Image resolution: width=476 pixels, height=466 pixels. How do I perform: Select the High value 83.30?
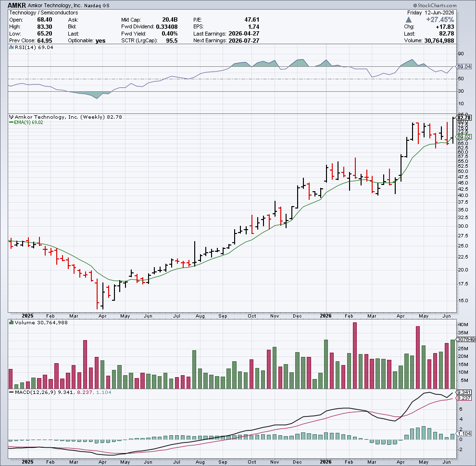click(44, 27)
